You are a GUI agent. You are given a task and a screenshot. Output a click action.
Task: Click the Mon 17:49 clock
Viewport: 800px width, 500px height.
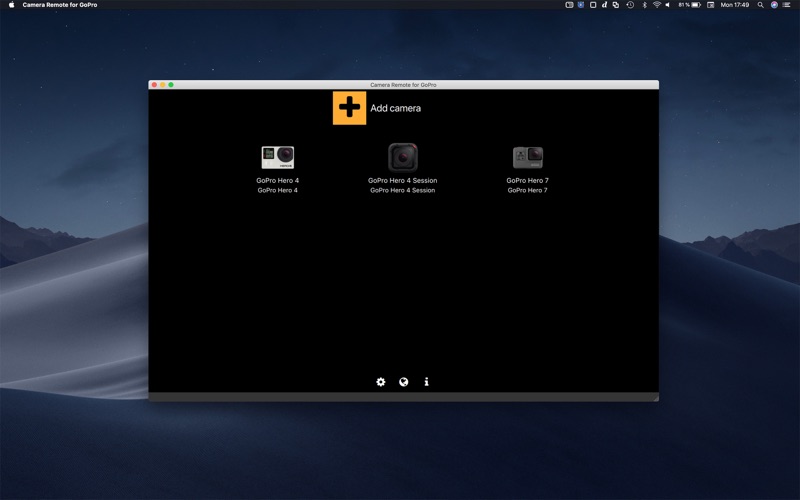(734, 5)
